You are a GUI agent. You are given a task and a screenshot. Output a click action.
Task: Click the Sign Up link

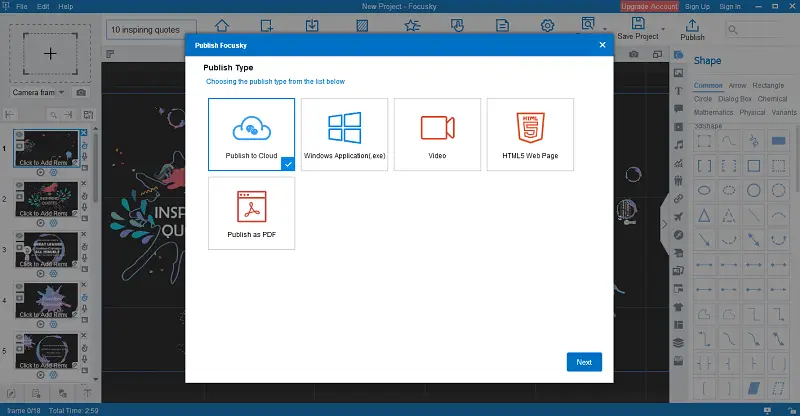pos(697,7)
